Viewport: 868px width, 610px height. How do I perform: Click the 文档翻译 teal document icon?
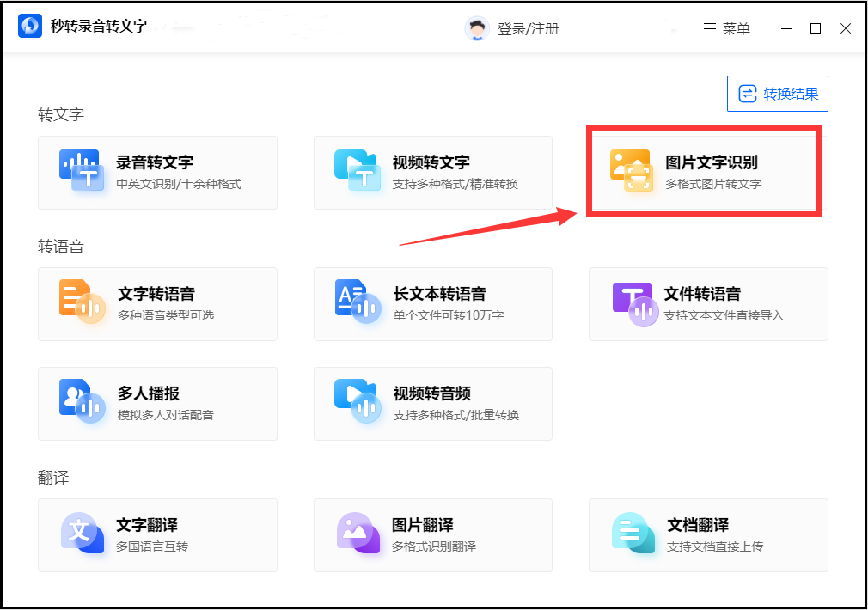click(x=633, y=533)
